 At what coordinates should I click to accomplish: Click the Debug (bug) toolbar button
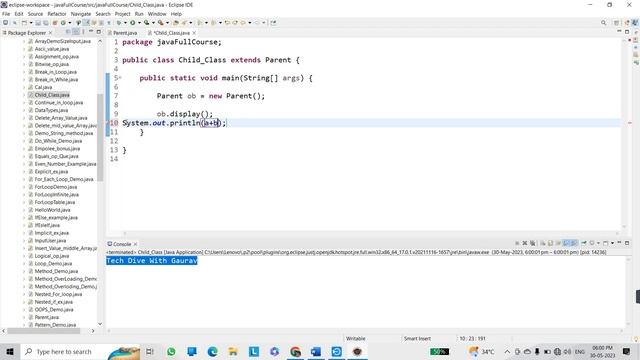(118, 23)
